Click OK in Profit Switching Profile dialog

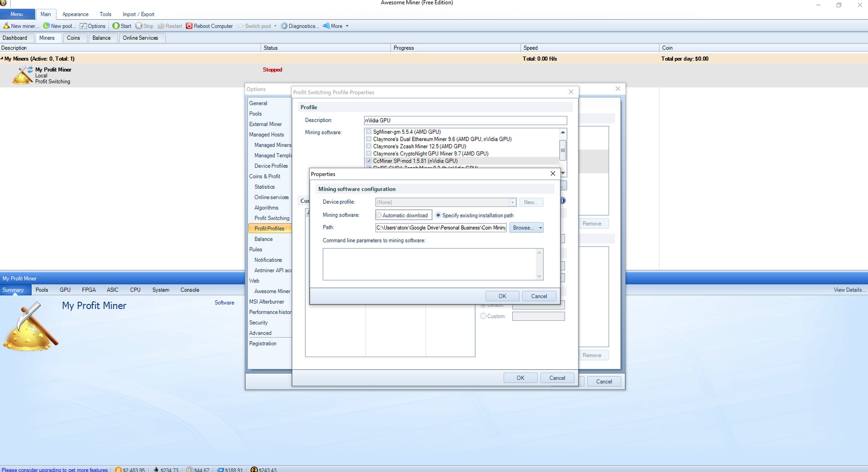[520, 378]
